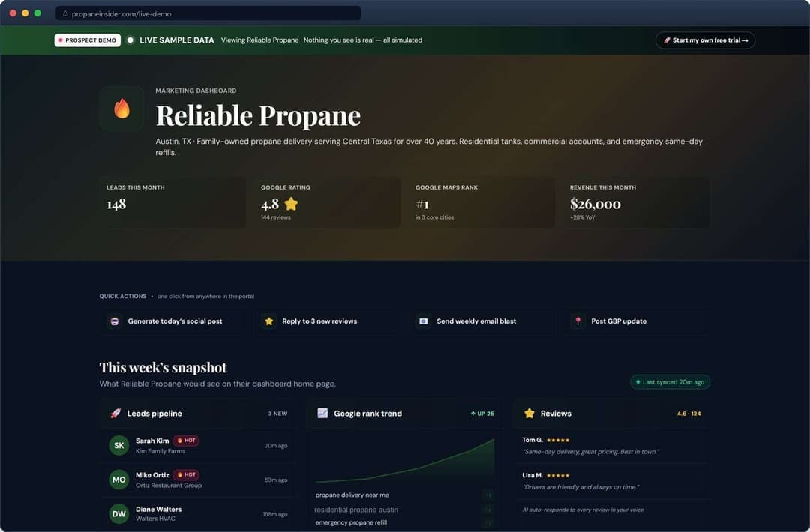This screenshot has width=810, height=532.
Task: Click the MO avatar for Mike Ortiz
Action: click(118, 480)
